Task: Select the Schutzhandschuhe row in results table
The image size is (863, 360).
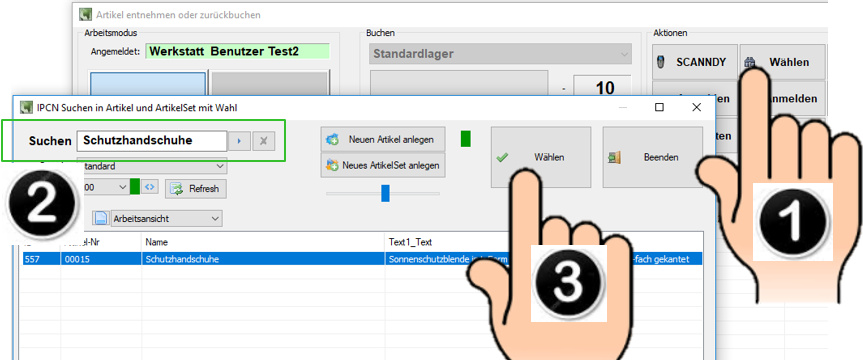Action: (x=362, y=259)
